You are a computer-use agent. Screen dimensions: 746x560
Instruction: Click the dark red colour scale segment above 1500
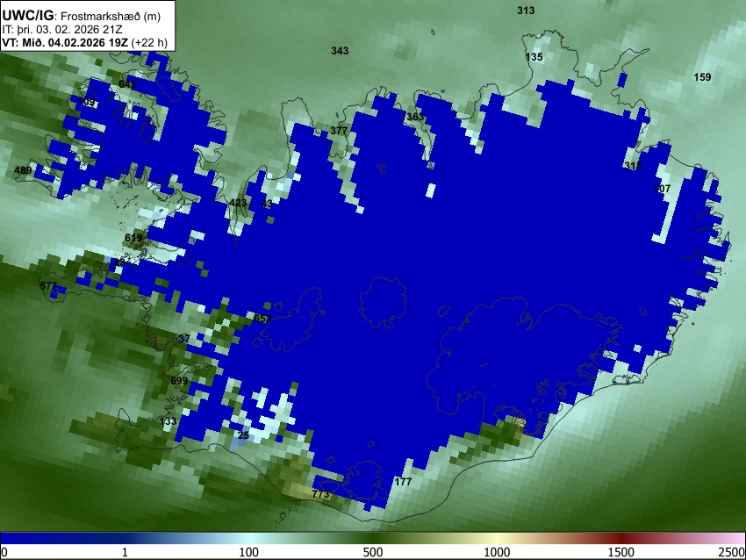point(621,538)
